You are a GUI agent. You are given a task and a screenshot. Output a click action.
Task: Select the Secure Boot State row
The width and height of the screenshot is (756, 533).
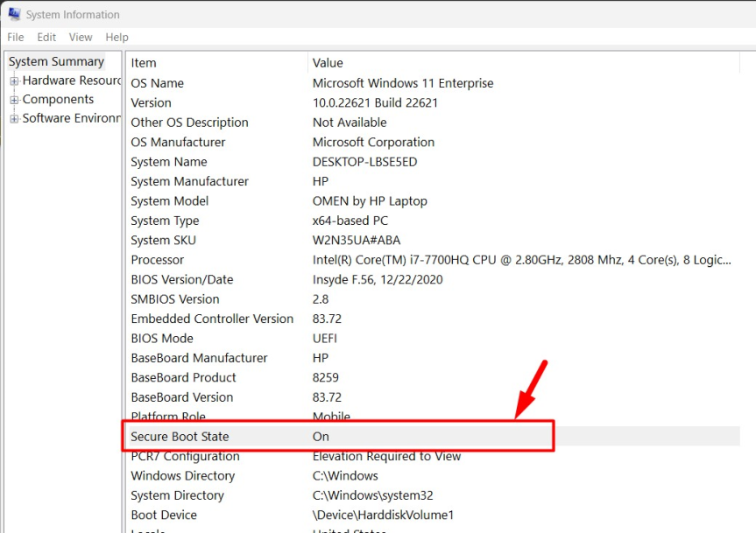(180, 436)
